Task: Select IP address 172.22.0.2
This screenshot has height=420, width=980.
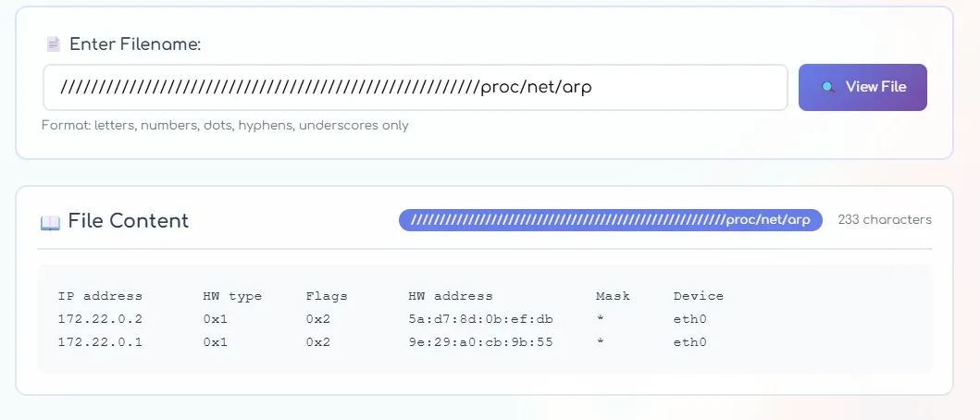Action: tap(100, 319)
